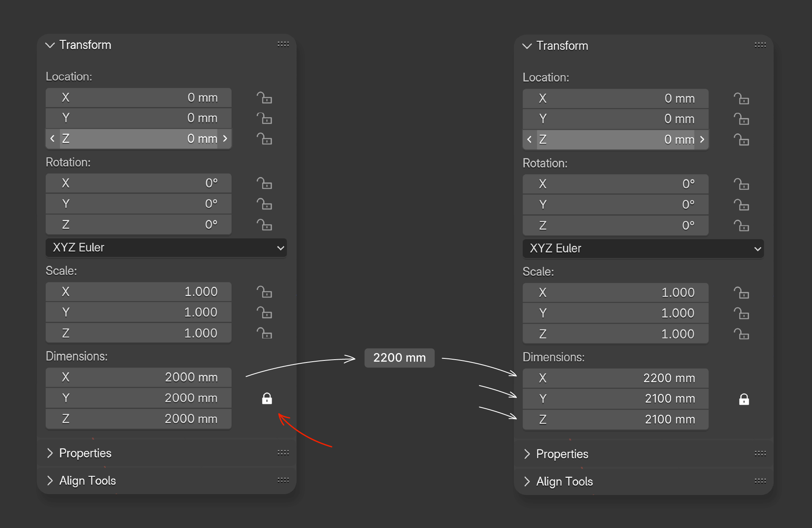This screenshot has width=812, height=528.
Task: Lock Location X in left Transform panel
Action: (264, 98)
